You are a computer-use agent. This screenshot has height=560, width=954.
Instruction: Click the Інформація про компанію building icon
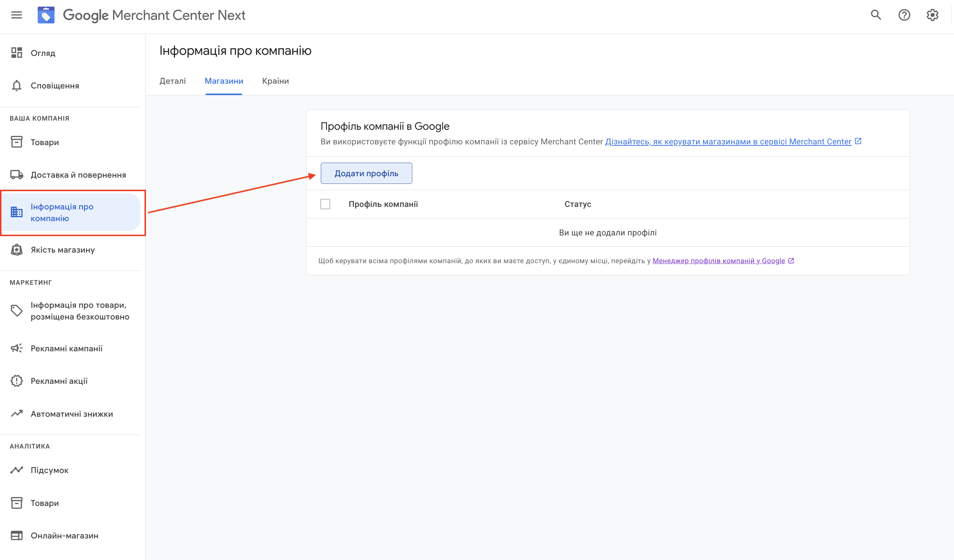[x=17, y=212]
